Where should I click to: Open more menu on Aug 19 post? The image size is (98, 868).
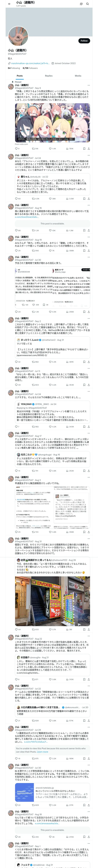[89, 237]
